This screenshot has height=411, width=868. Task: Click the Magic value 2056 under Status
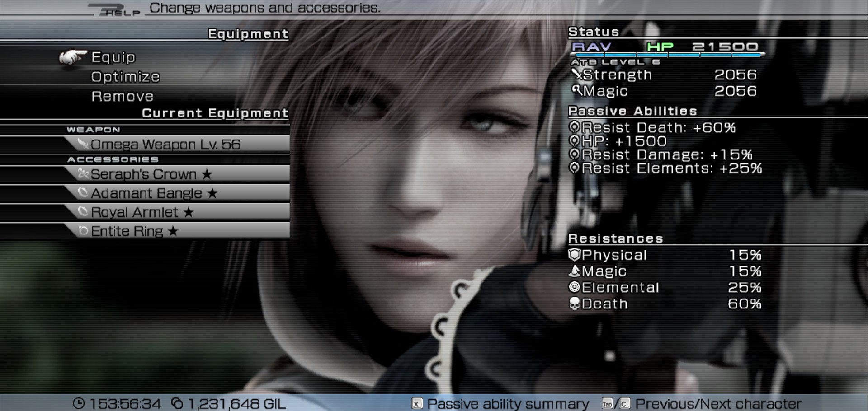coord(735,91)
